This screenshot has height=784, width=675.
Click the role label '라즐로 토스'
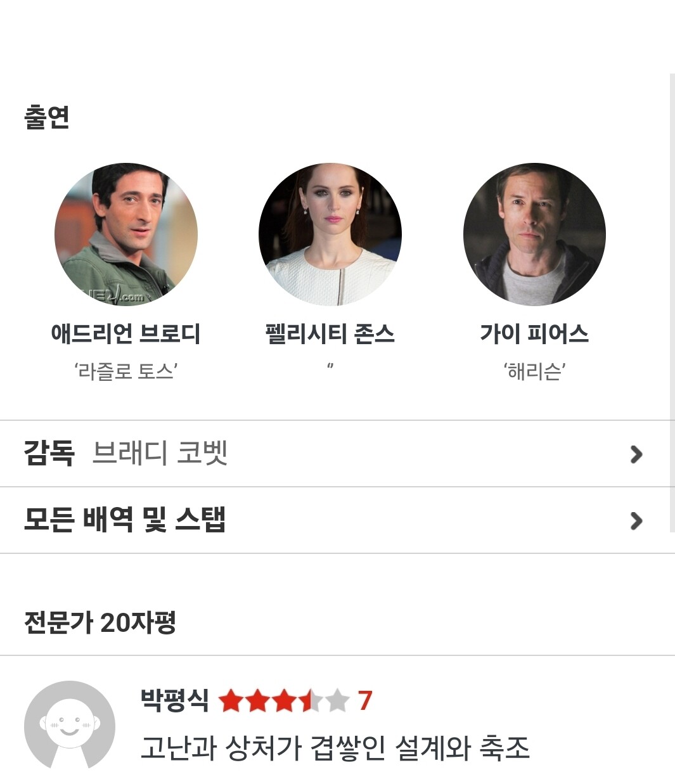click(x=125, y=371)
